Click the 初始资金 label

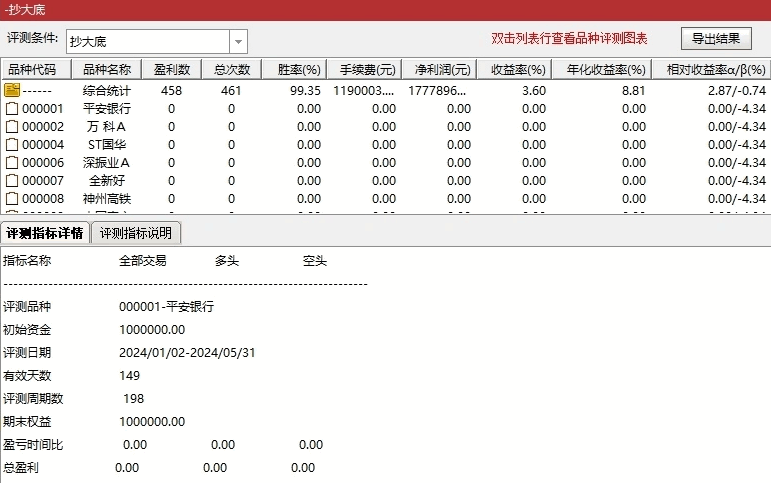(x=27, y=330)
